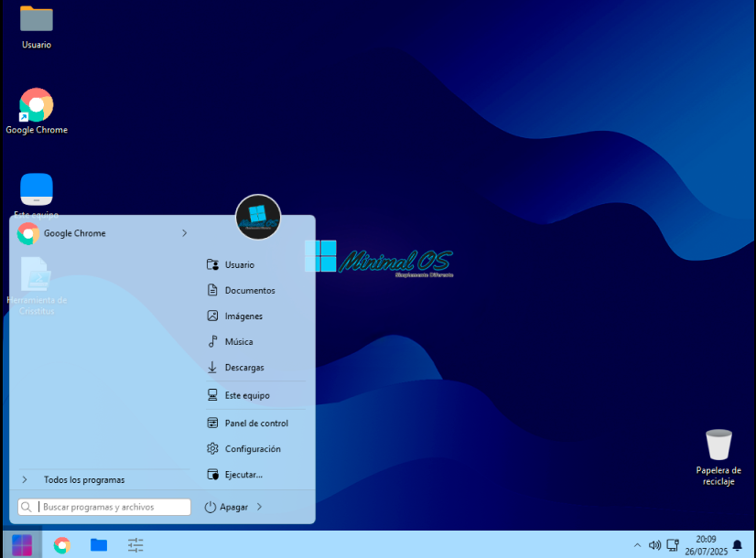Open Configuración in the Start menu
The width and height of the screenshot is (756, 558).
[x=256, y=448]
